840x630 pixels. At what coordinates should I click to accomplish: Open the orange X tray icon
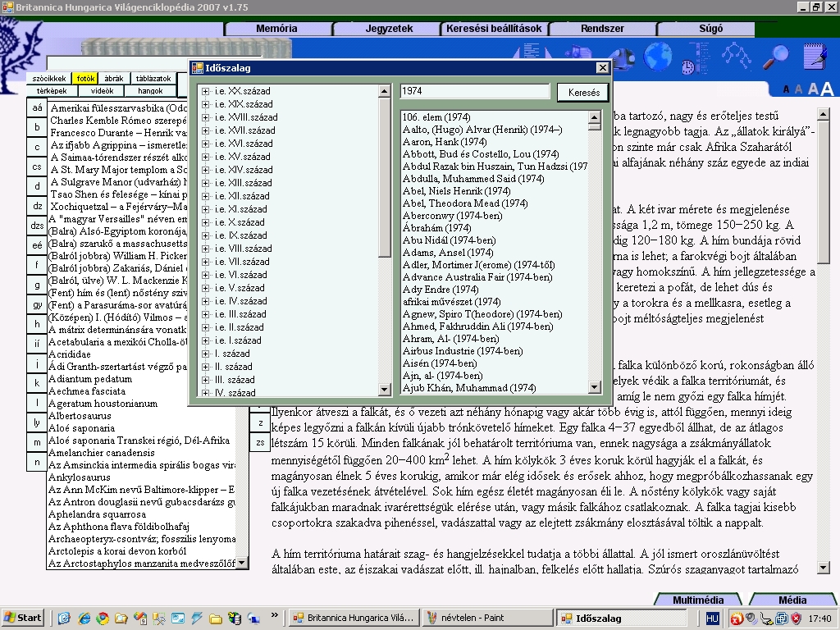click(x=737, y=619)
